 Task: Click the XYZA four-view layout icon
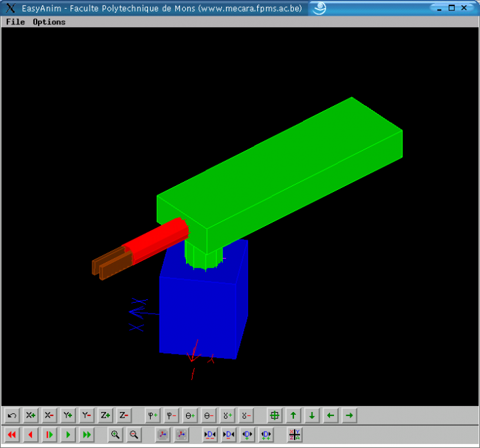295,434
